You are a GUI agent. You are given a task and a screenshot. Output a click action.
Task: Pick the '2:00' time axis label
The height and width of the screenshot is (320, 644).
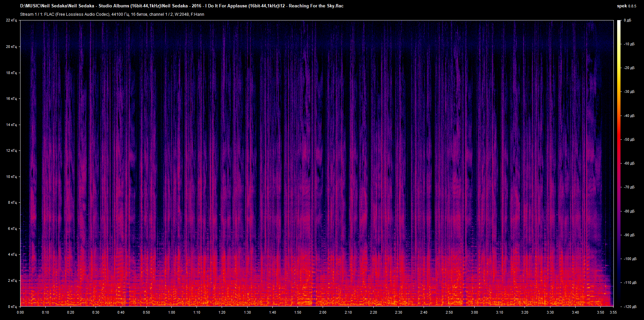(323, 312)
